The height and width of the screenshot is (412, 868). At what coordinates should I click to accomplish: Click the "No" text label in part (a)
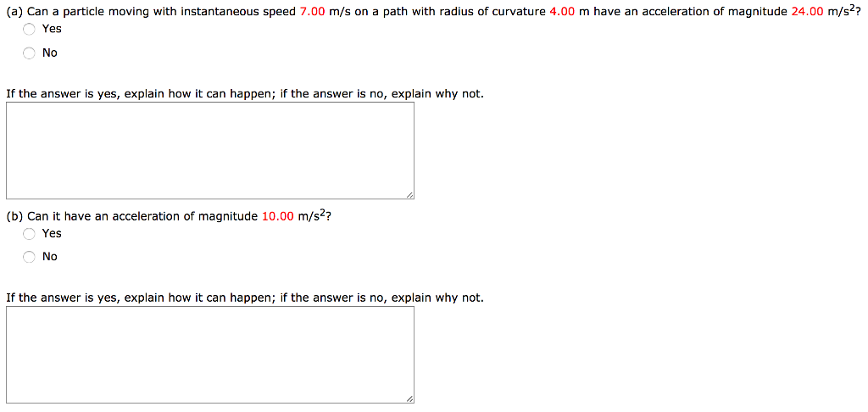coord(50,53)
